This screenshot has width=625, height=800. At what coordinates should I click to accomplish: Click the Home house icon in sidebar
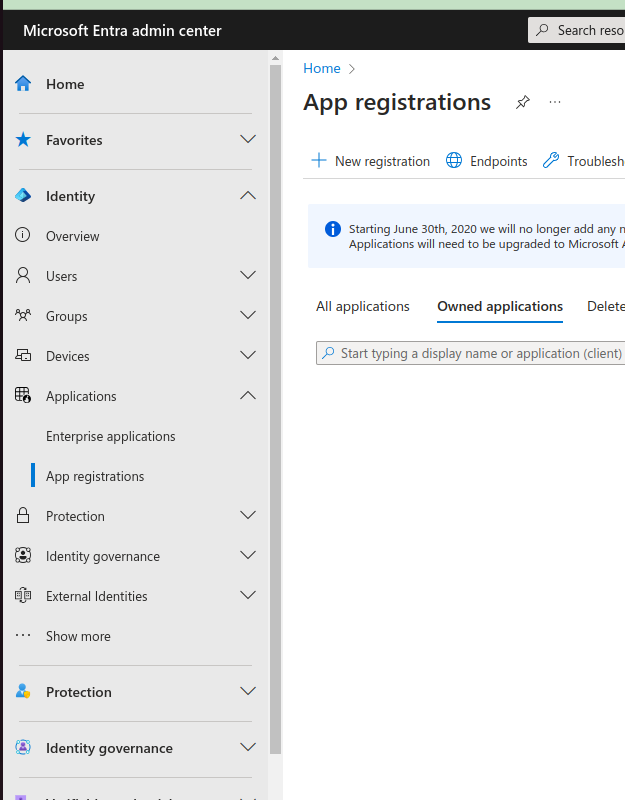pyautogui.click(x=23, y=83)
